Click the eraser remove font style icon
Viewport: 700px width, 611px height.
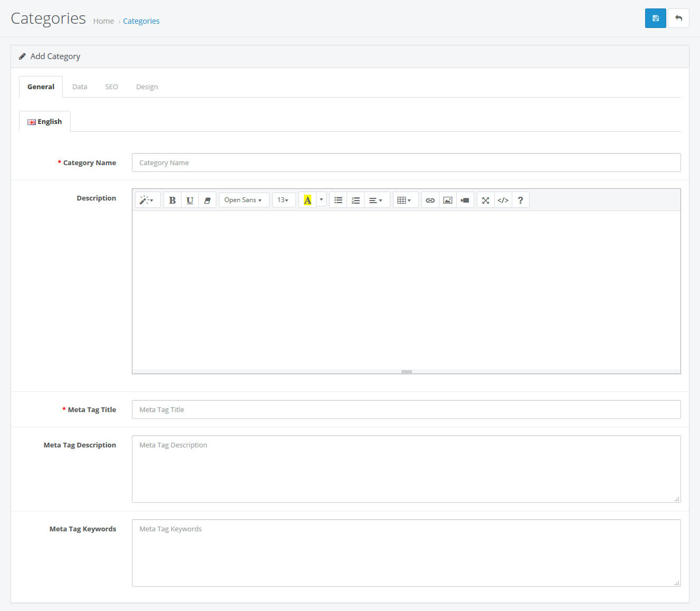(x=207, y=201)
